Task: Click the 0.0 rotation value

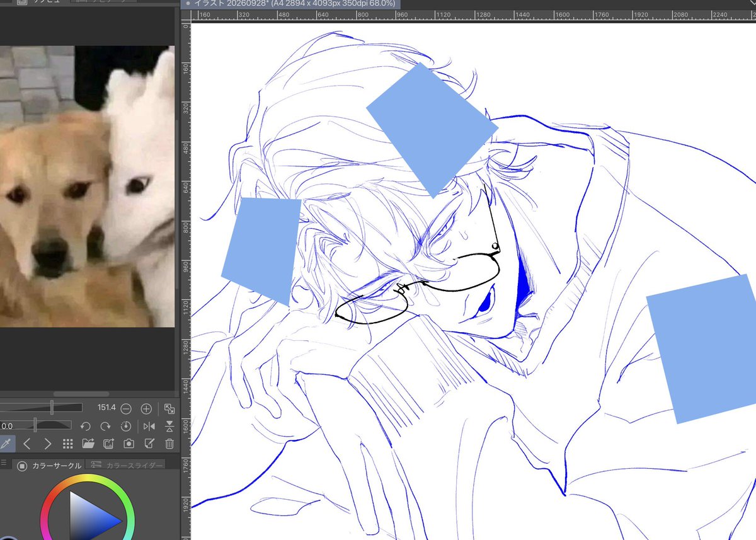Action: pos(7,426)
